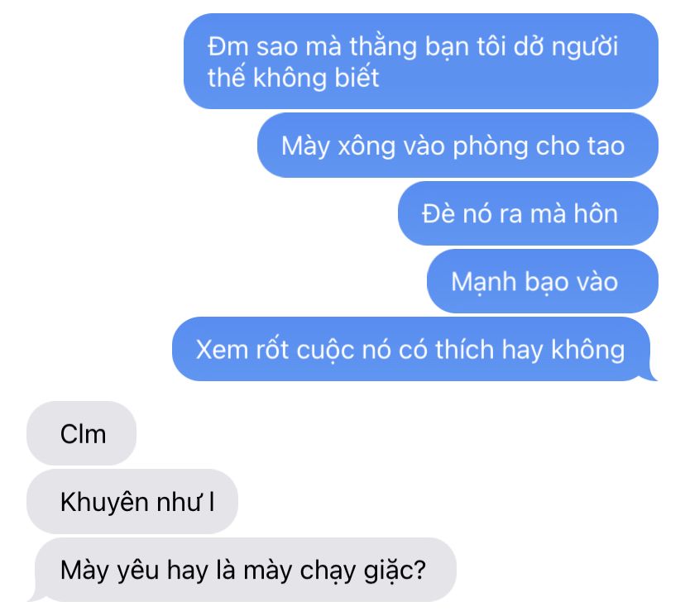This screenshot has height=616, width=685.
Task: Click the word 'Xem' in the last blue bubble
Action: pos(222,350)
